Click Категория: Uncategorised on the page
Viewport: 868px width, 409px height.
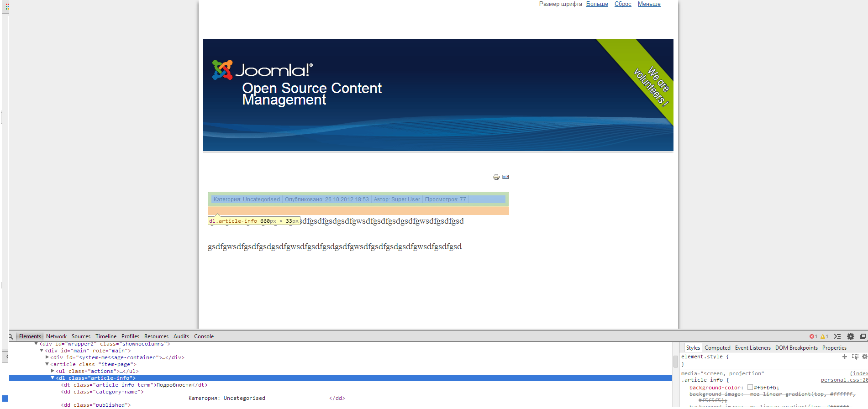coord(247,199)
